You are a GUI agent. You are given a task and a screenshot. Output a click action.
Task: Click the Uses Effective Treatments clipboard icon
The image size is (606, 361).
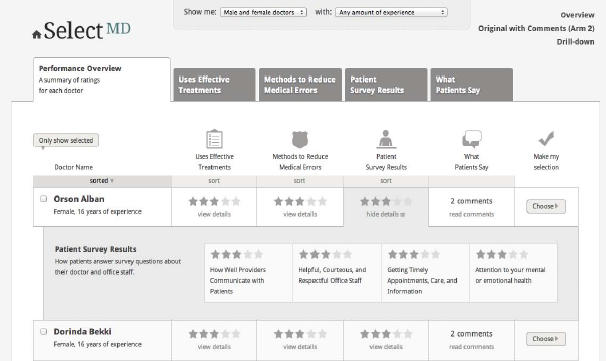(x=214, y=139)
